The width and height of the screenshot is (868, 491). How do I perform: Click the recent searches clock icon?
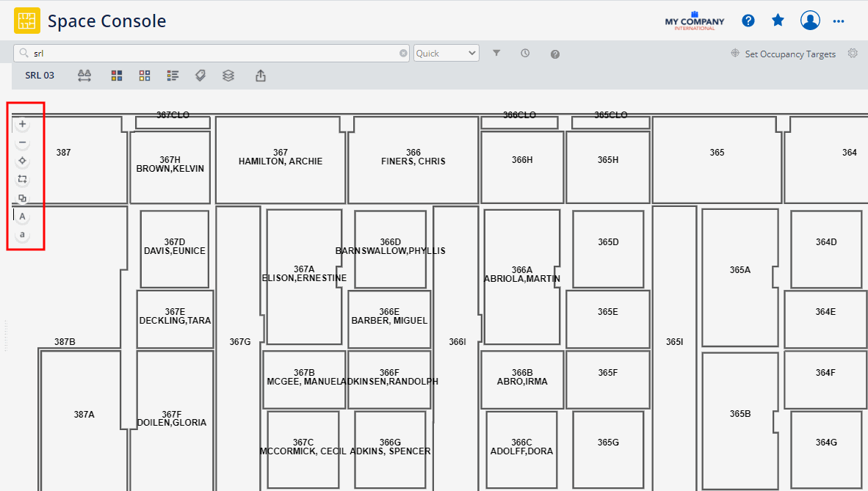(525, 53)
